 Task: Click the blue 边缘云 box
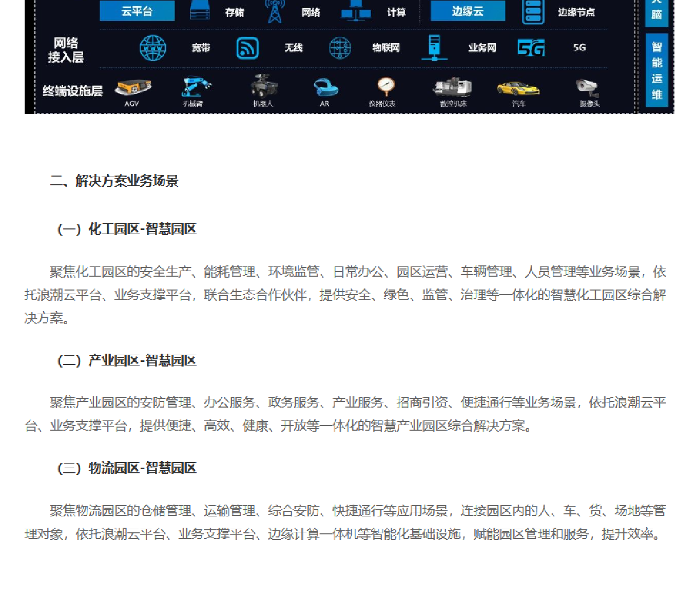coord(468,11)
